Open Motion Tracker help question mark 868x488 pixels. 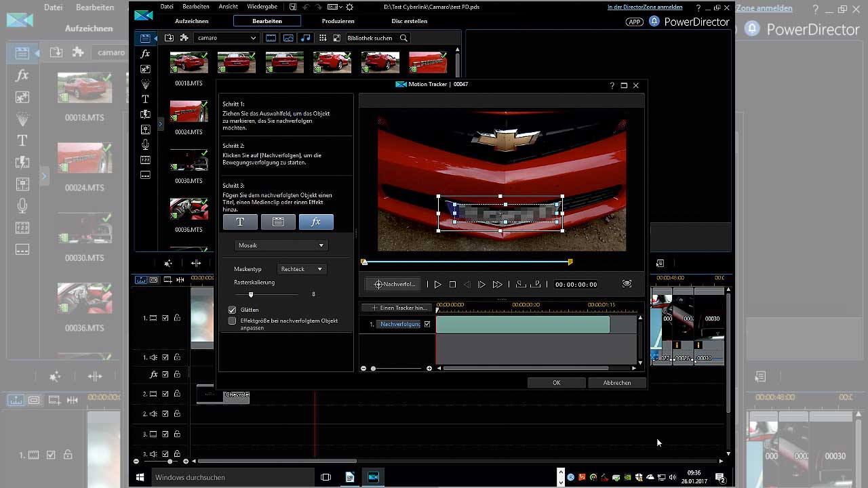(612, 85)
